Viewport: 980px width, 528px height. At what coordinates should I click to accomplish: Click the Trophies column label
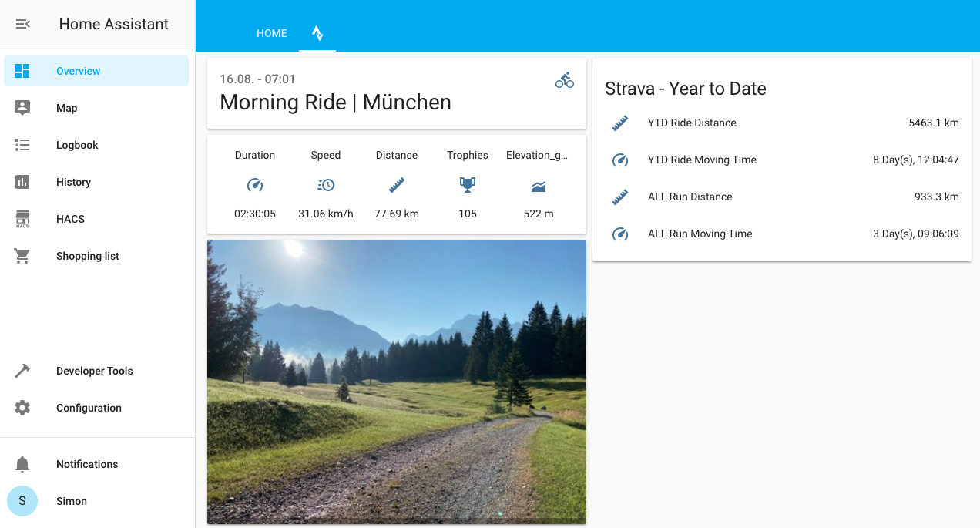(468, 155)
